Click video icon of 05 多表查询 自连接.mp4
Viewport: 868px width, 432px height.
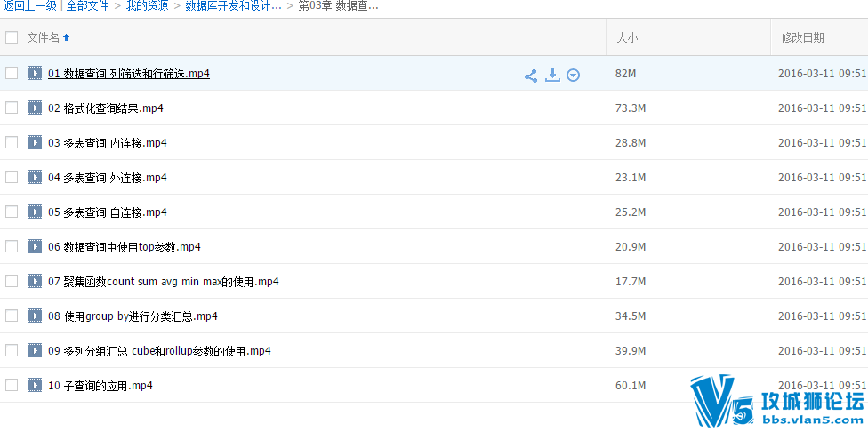35,212
